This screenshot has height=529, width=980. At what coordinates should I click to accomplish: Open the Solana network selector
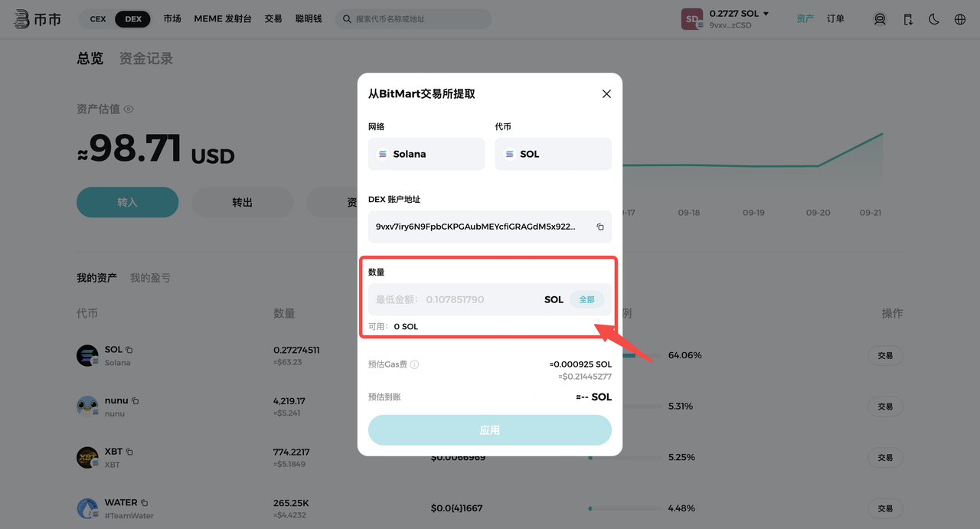[x=426, y=154]
